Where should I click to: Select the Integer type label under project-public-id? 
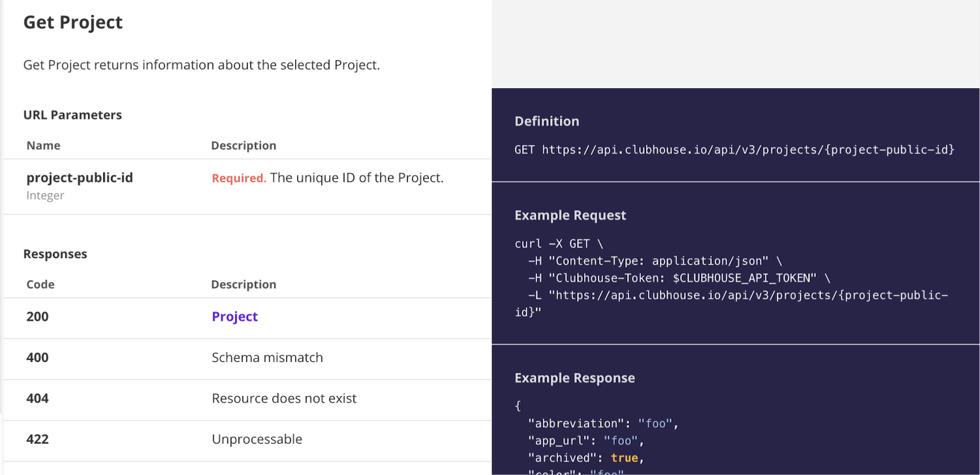point(45,195)
